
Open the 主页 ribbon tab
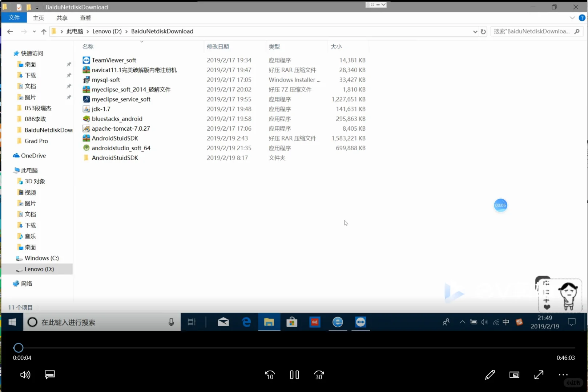click(x=39, y=18)
